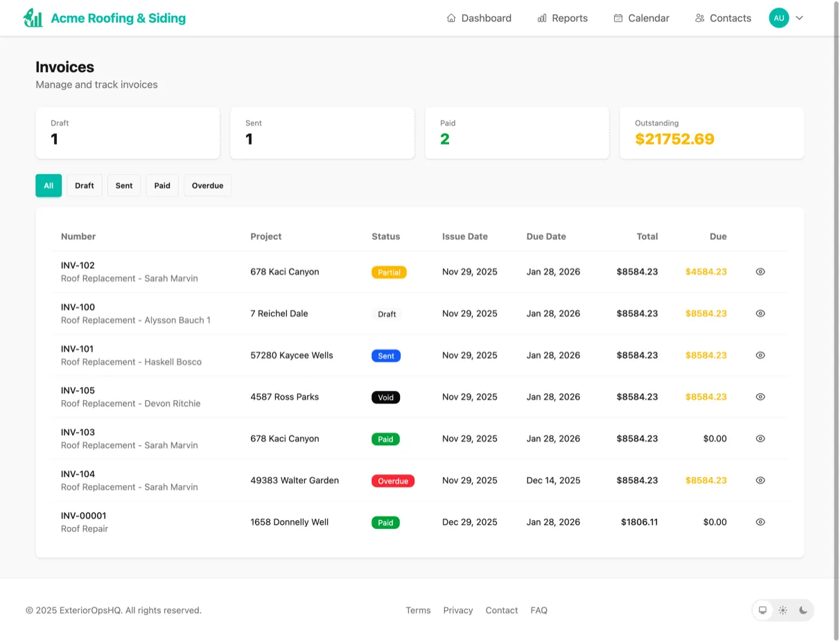Viewport: 840px width, 642px height.
Task: Select the house icon next to Dashboard
Action: click(450, 18)
